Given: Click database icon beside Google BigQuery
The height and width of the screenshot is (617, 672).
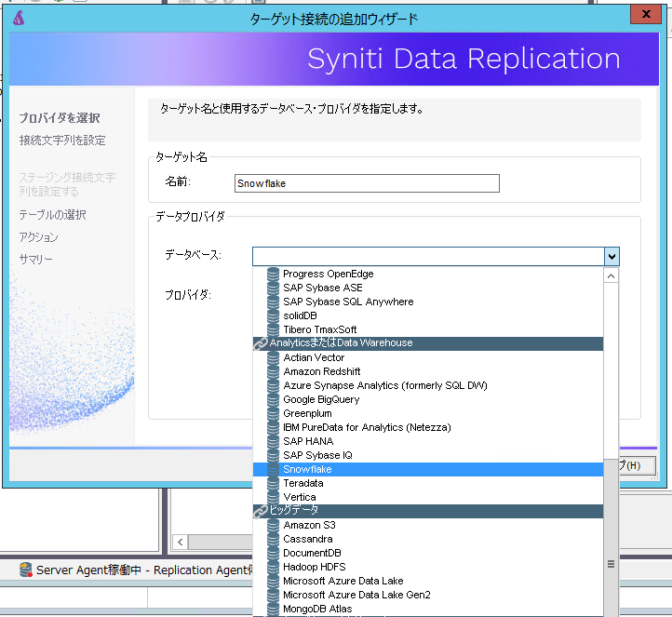Looking at the screenshot, I should click(x=273, y=399).
